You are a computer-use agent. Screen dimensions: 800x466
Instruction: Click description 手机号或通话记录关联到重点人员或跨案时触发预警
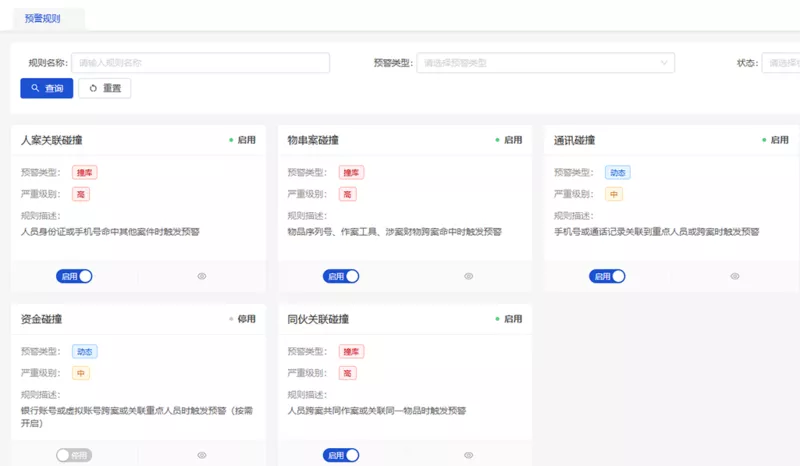click(x=657, y=232)
